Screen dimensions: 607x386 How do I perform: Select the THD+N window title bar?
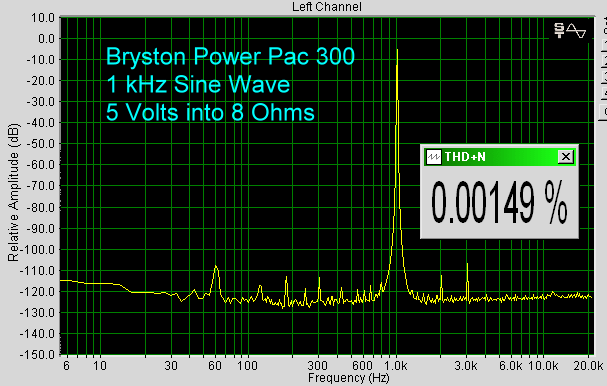tap(499, 157)
